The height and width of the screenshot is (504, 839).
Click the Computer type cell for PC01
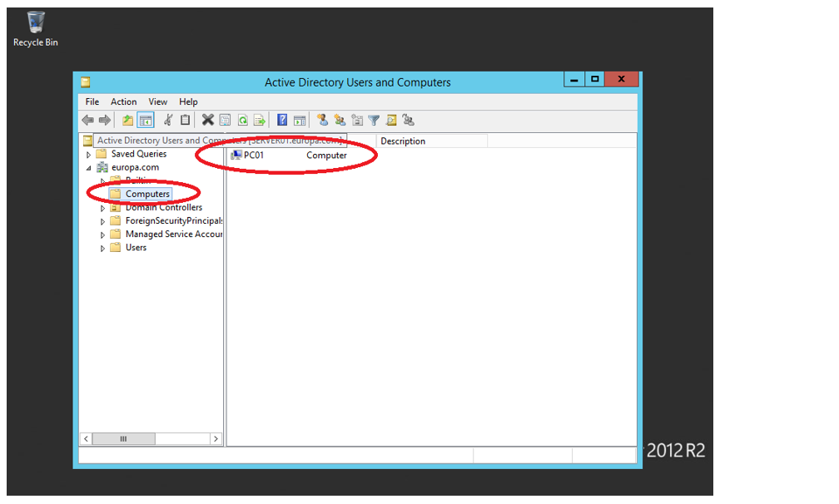click(x=326, y=155)
